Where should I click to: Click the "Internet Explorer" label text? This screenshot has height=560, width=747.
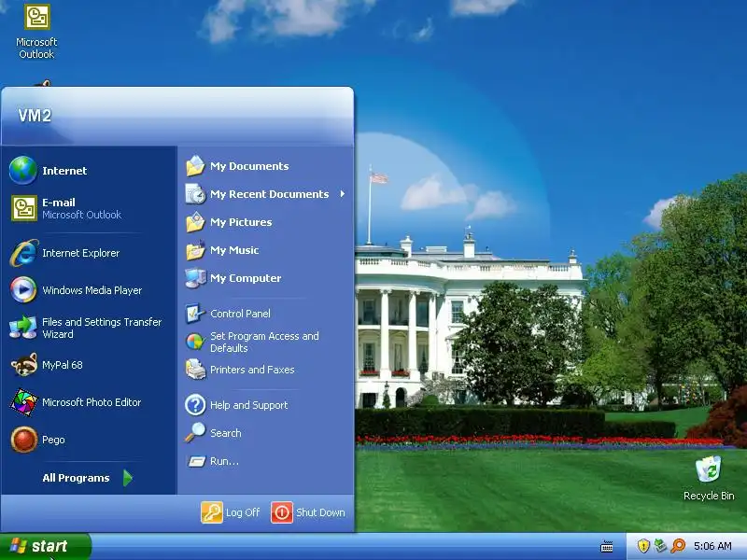[80, 253]
